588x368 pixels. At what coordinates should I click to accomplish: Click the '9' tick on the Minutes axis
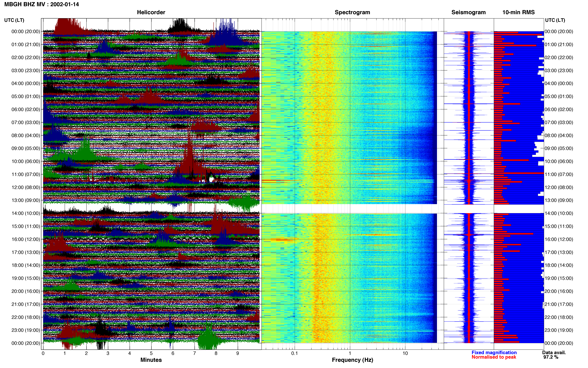(x=238, y=353)
